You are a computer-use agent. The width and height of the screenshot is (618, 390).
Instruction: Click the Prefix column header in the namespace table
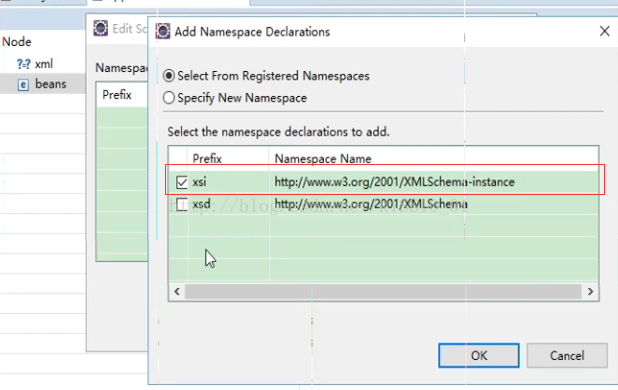(207, 158)
